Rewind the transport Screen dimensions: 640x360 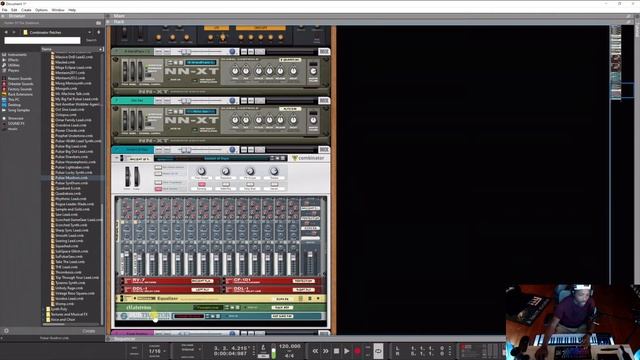point(316,351)
